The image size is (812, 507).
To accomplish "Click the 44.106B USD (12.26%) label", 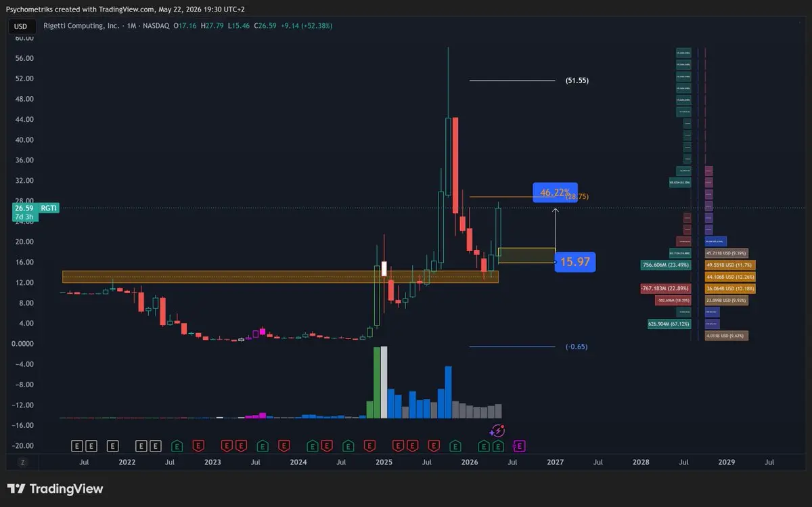I will 730,276.
